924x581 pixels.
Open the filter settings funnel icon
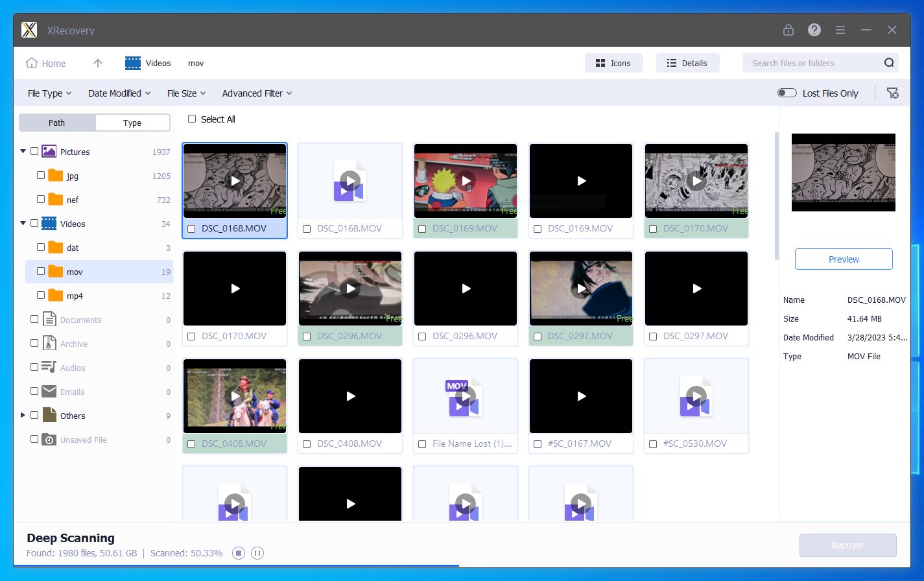pos(893,93)
